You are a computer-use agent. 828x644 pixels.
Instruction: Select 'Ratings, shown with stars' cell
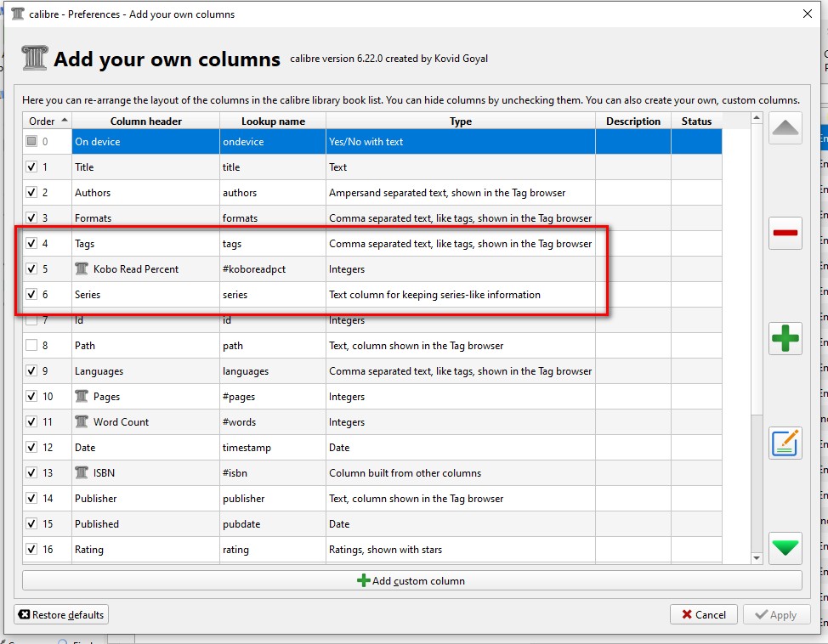tap(461, 549)
